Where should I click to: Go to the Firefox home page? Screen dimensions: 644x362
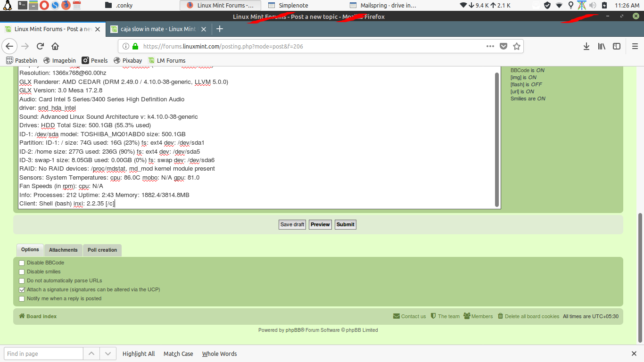[55, 46]
